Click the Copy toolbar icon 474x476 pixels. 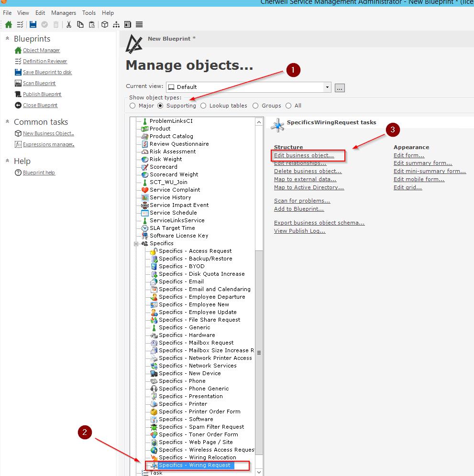pyautogui.click(x=80, y=25)
